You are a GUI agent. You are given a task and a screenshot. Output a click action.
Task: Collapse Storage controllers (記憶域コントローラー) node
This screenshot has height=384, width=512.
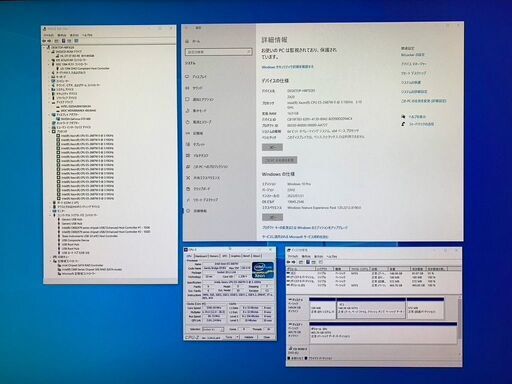click(x=49, y=261)
